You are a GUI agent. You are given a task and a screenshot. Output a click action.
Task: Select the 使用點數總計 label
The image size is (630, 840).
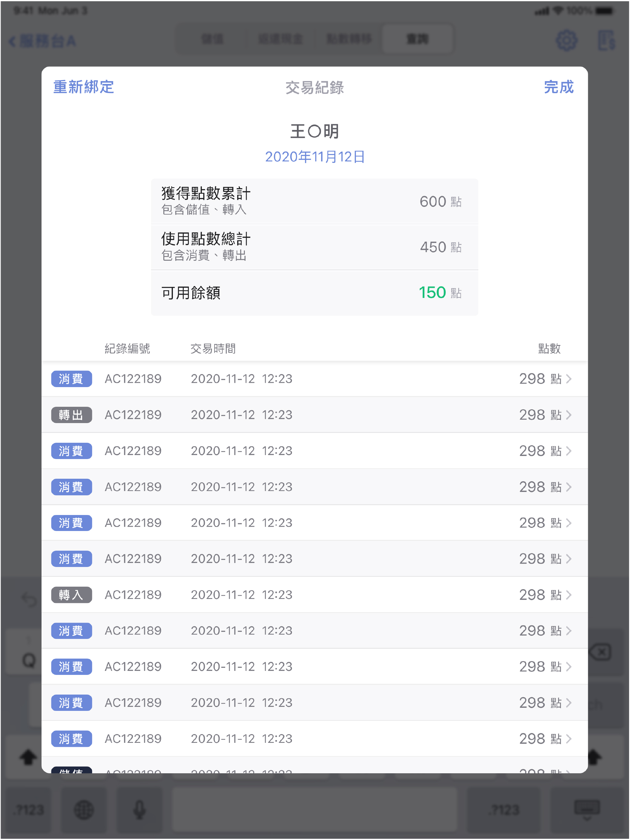tap(206, 239)
